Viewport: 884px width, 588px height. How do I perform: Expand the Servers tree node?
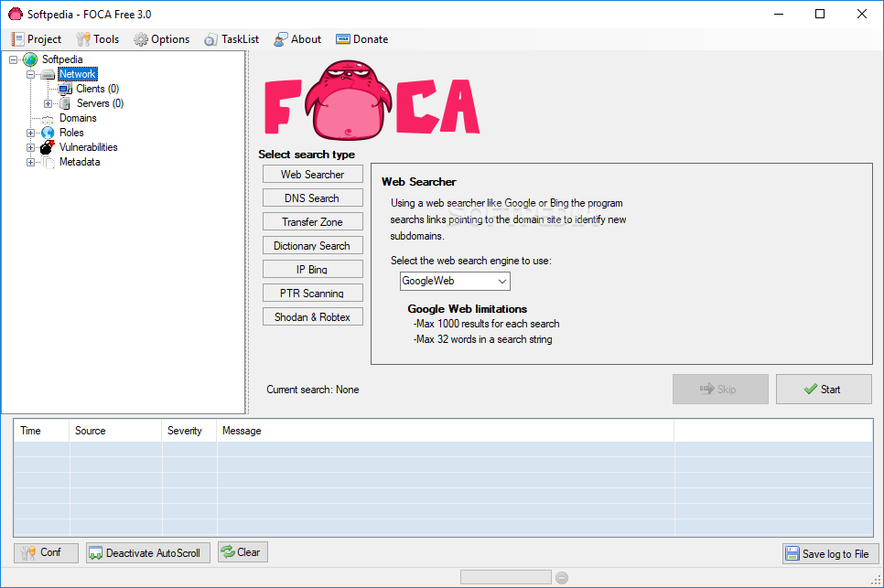[48, 103]
